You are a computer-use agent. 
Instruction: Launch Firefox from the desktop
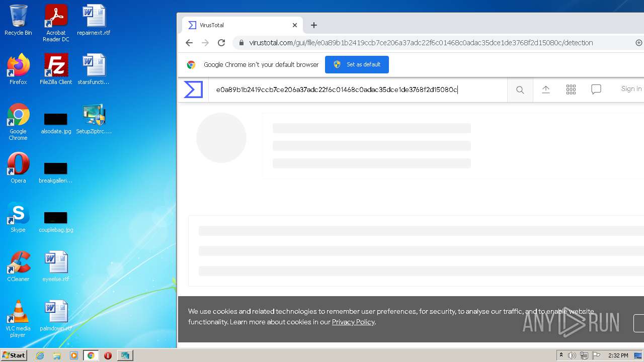pyautogui.click(x=18, y=69)
